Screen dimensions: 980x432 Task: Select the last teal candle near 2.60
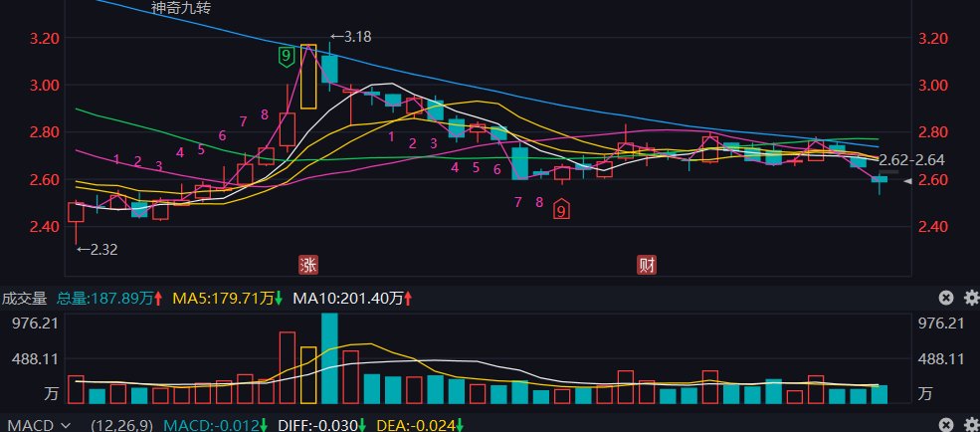click(880, 179)
